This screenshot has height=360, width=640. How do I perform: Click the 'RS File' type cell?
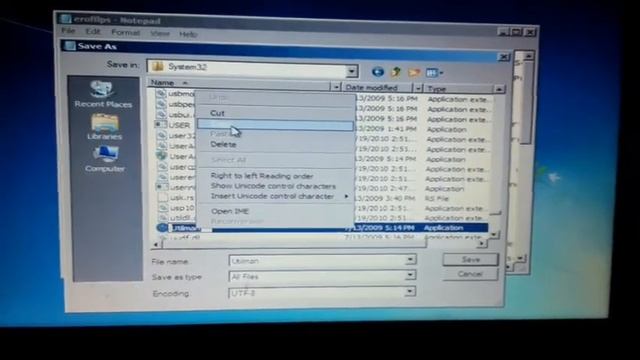(x=436, y=199)
